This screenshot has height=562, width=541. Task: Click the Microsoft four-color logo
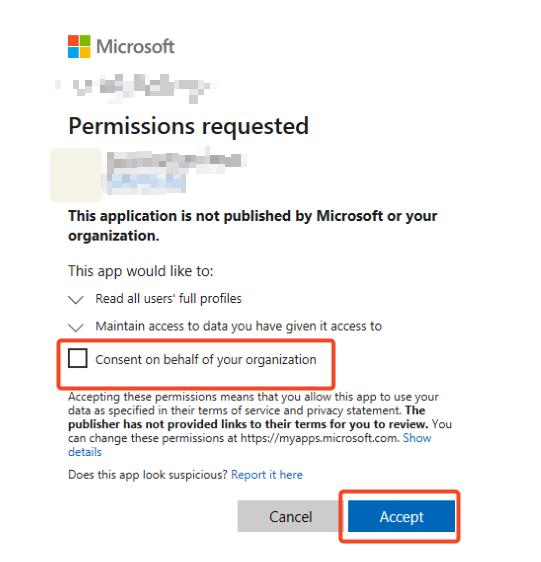pos(79,46)
